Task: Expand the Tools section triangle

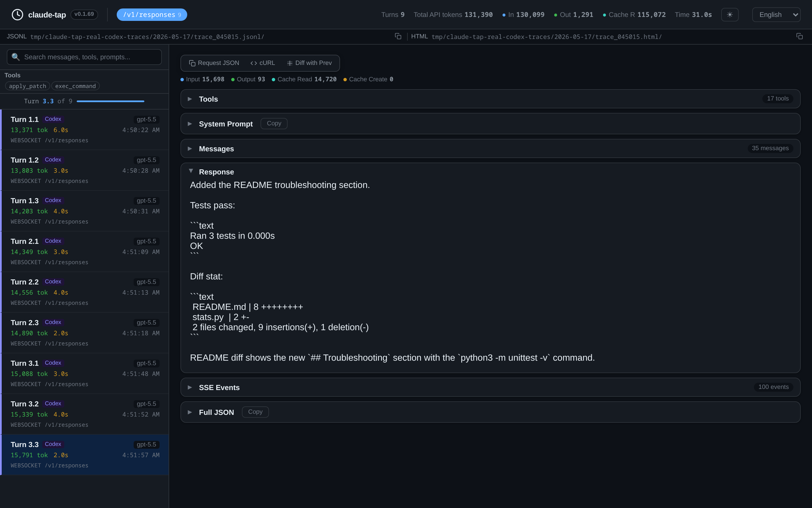Action: 190,99
